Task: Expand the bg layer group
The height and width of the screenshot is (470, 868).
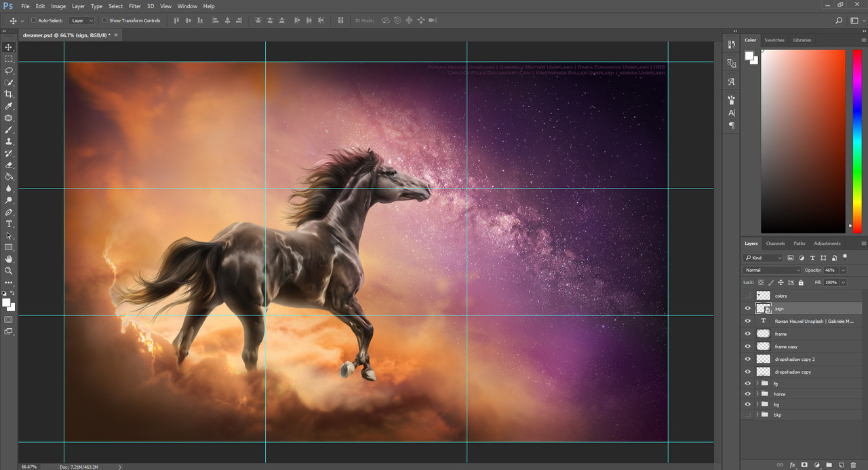Action: (757, 404)
